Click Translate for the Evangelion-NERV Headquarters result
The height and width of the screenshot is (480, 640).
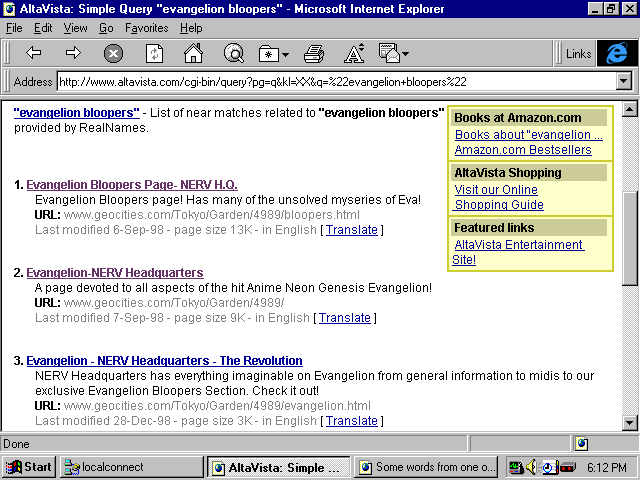(x=345, y=318)
